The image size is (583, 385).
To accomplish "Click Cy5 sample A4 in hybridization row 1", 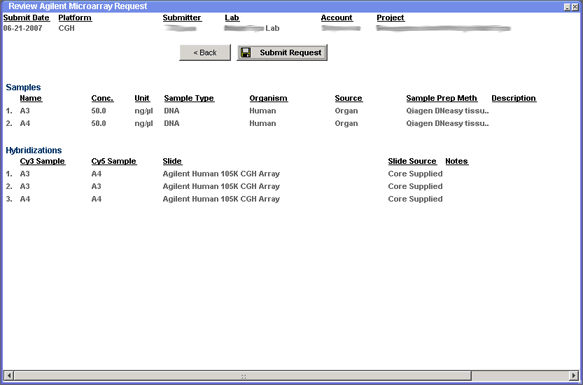I will 96,174.
